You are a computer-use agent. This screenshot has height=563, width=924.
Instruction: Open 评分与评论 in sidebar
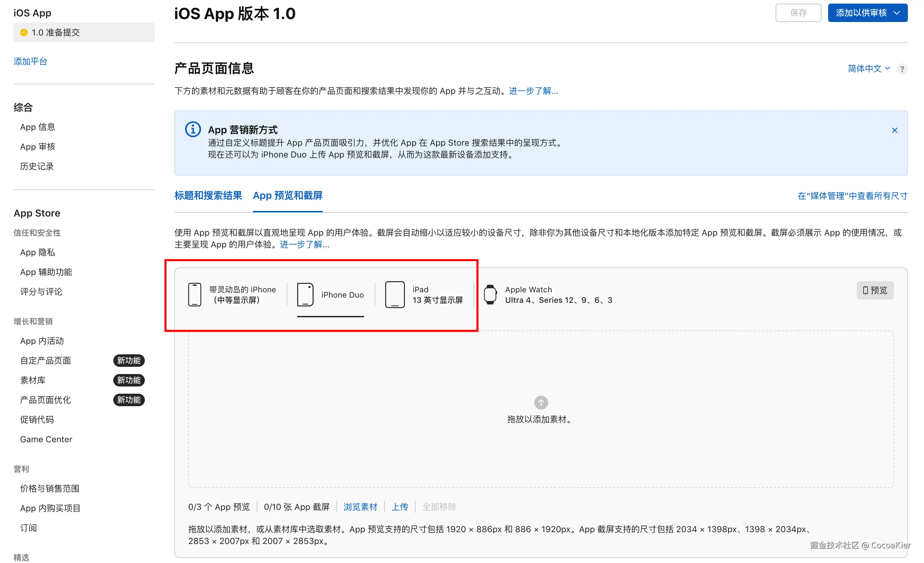coord(41,292)
